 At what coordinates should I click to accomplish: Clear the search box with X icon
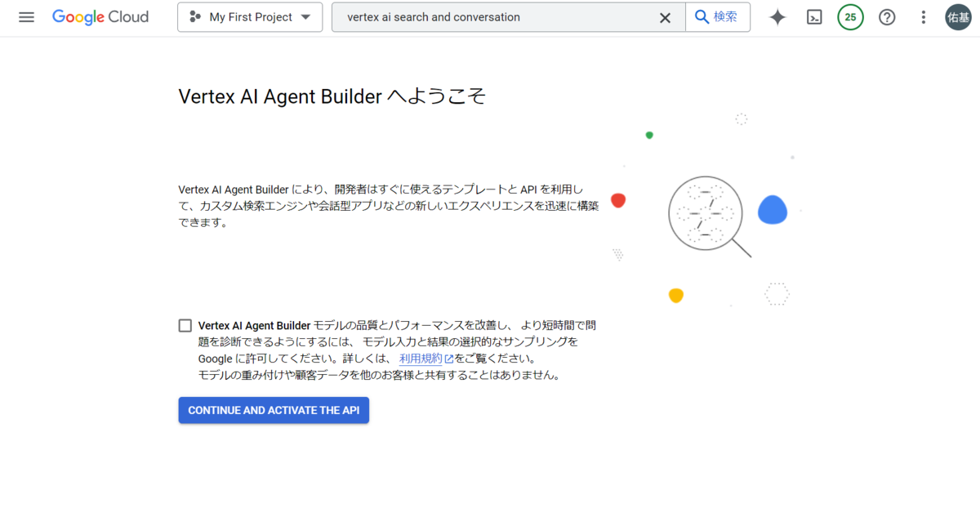tap(666, 17)
